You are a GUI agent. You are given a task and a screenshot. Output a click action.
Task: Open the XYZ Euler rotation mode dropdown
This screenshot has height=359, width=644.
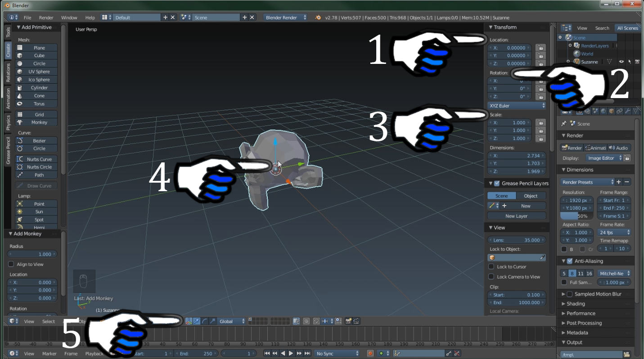coord(517,106)
